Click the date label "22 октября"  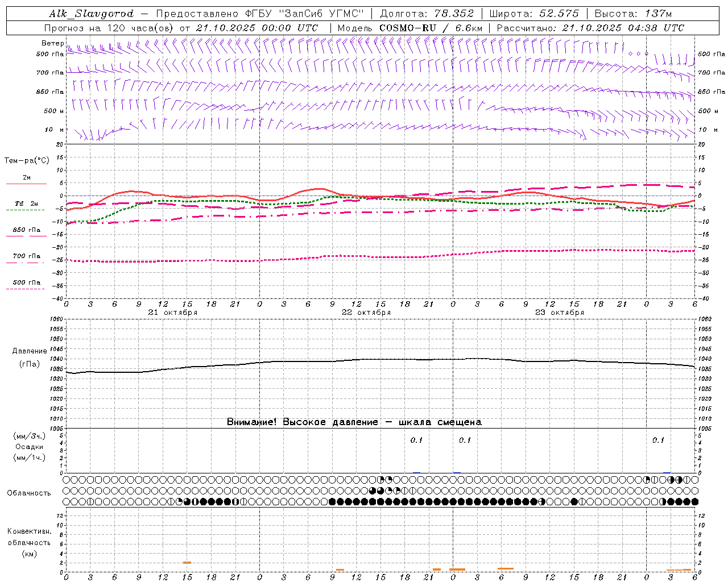[x=366, y=313]
